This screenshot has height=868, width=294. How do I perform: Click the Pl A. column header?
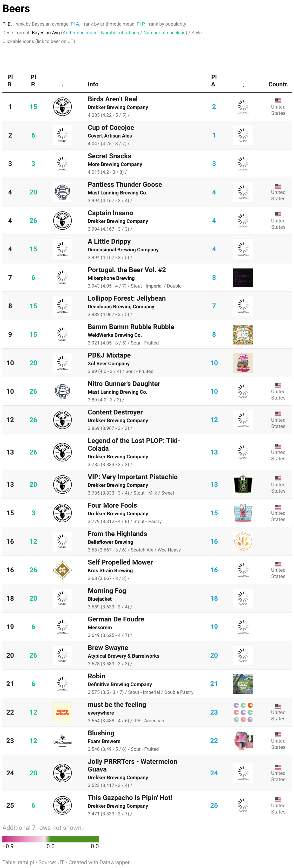pos(214,81)
